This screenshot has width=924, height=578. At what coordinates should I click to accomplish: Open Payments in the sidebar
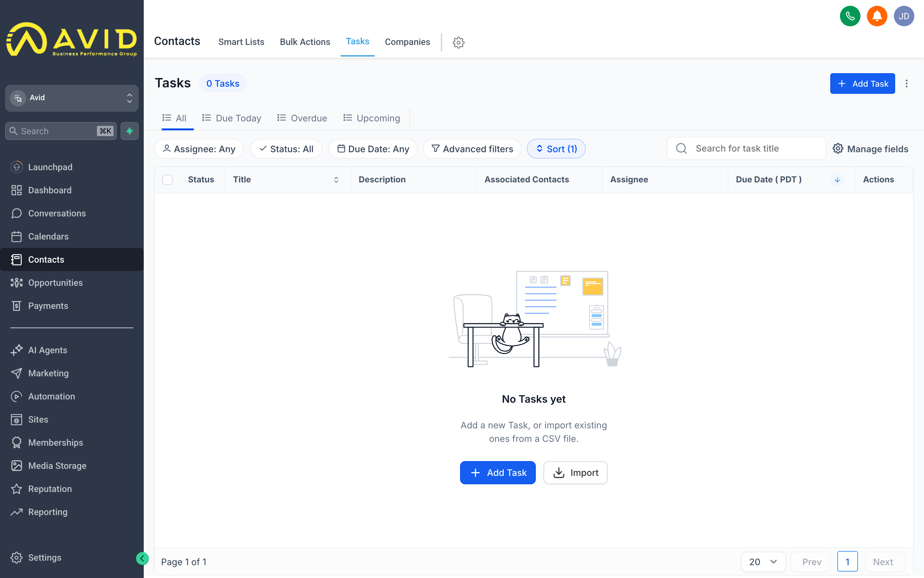tap(72, 306)
